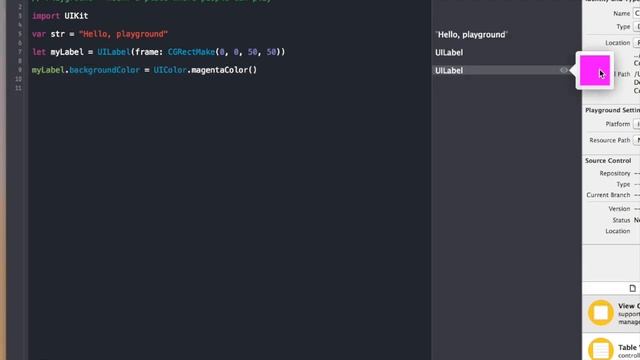Click the "magentaColor()" method call

pyautogui.click(x=224, y=70)
